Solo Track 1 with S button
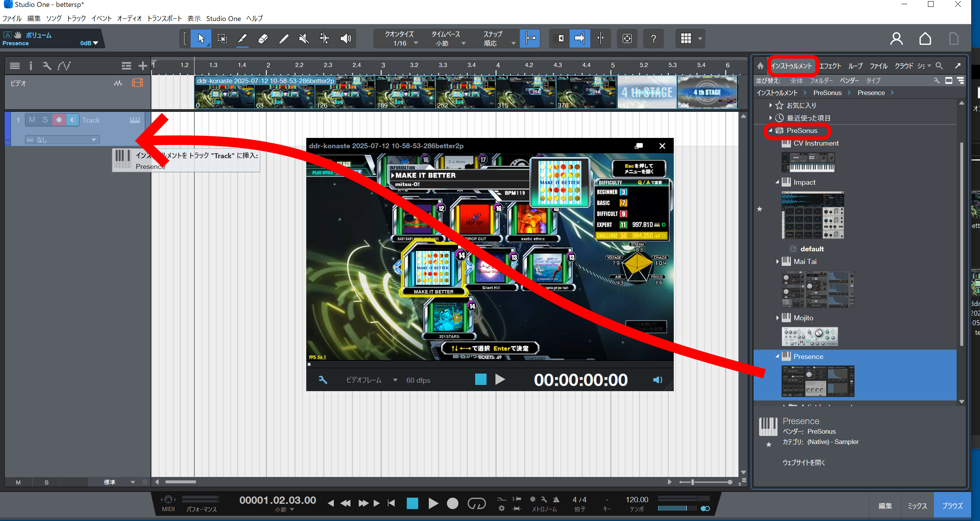Screen dimensions: 980x521 point(45,120)
